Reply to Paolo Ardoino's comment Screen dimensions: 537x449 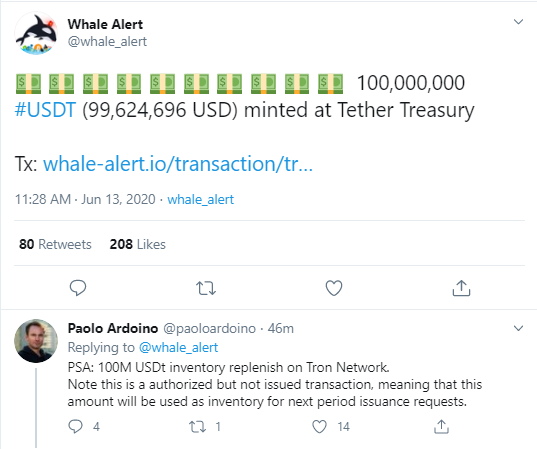tap(75, 427)
